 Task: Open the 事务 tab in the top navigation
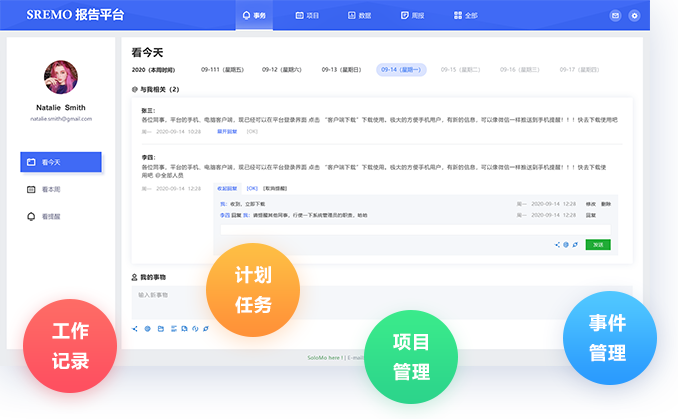pyautogui.click(x=254, y=16)
